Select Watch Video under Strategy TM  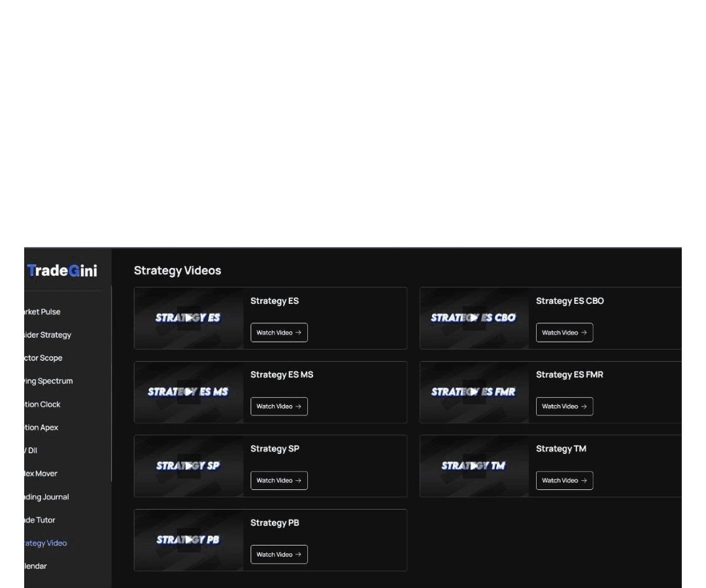pyautogui.click(x=564, y=480)
